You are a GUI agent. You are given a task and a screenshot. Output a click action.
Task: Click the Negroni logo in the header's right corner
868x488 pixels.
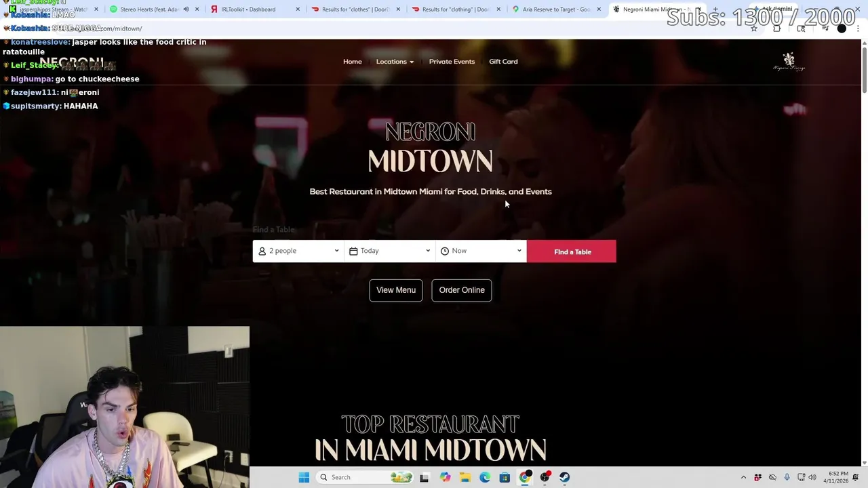pyautogui.click(x=789, y=62)
